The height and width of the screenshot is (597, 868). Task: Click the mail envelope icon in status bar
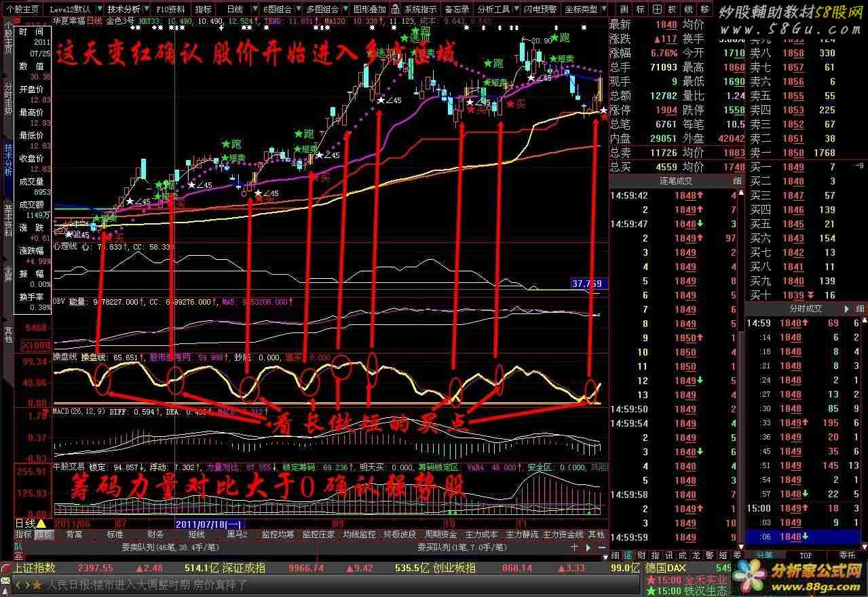[x=6, y=582]
